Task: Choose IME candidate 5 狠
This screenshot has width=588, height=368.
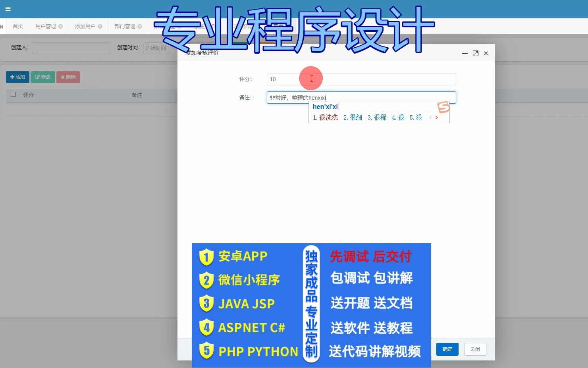Action: point(416,117)
